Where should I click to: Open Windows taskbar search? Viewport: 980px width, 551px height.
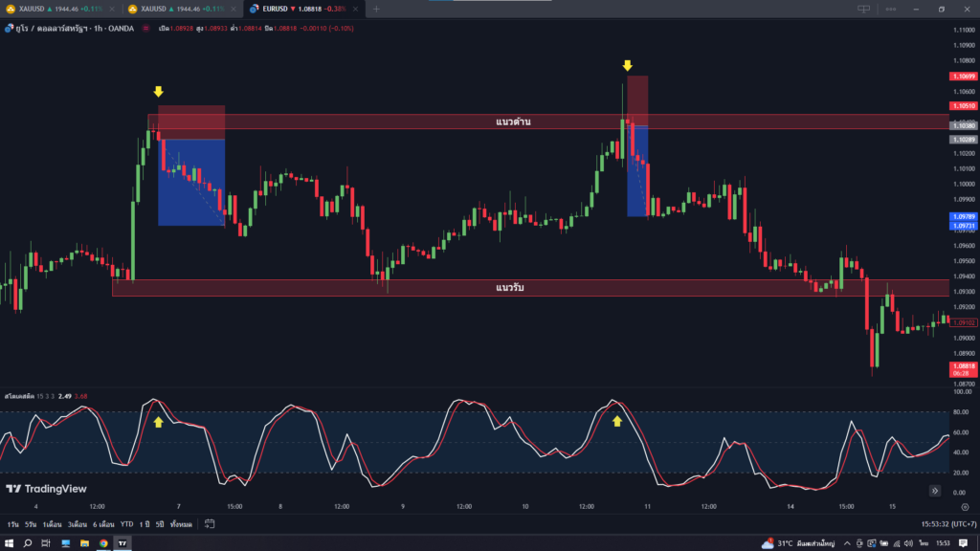point(28,543)
